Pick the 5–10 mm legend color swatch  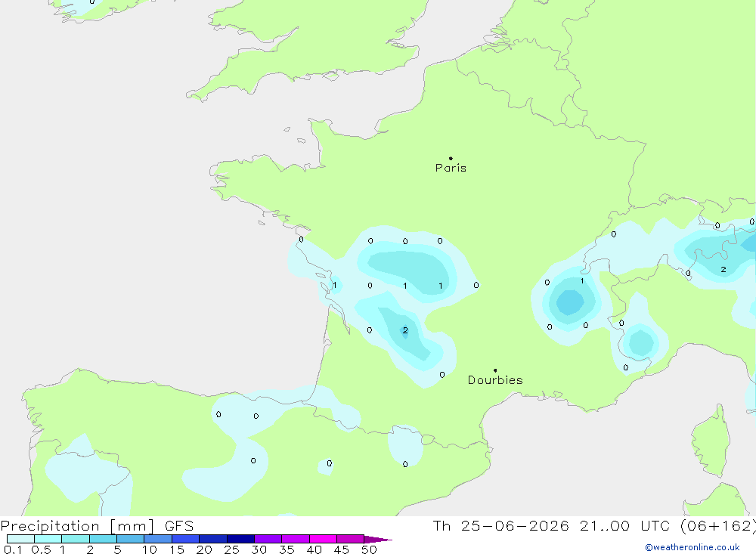point(131,539)
